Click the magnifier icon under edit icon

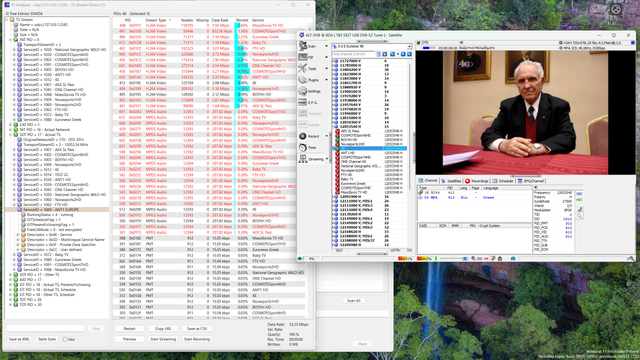580,216
